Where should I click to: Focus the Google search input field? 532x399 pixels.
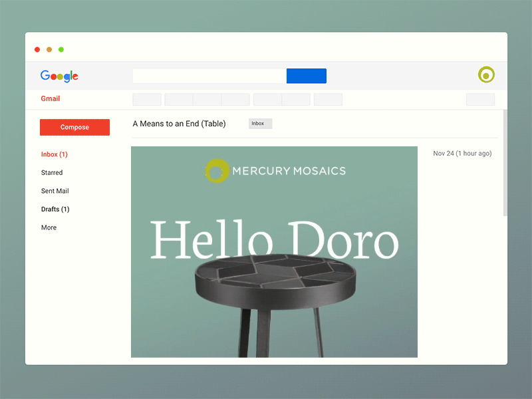tap(209, 76)
